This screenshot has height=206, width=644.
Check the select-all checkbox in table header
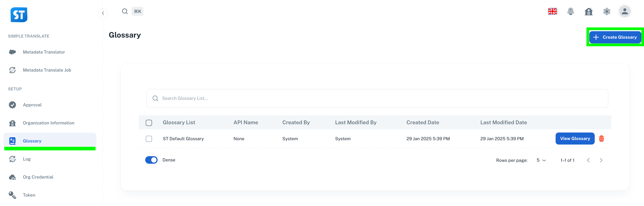coord(149,123)
